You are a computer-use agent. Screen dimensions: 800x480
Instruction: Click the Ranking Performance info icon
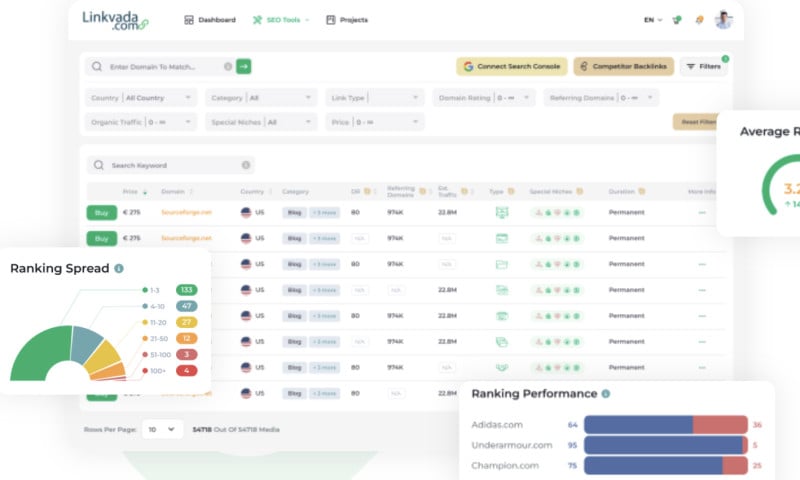click(x=606, y=394)
